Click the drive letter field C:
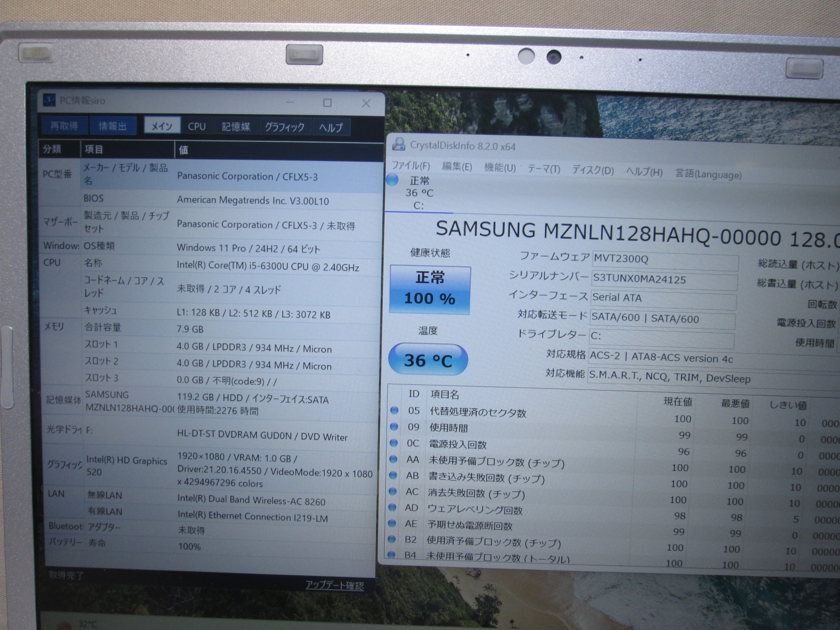This screenshot has width=840, height=630. point(661,339)
